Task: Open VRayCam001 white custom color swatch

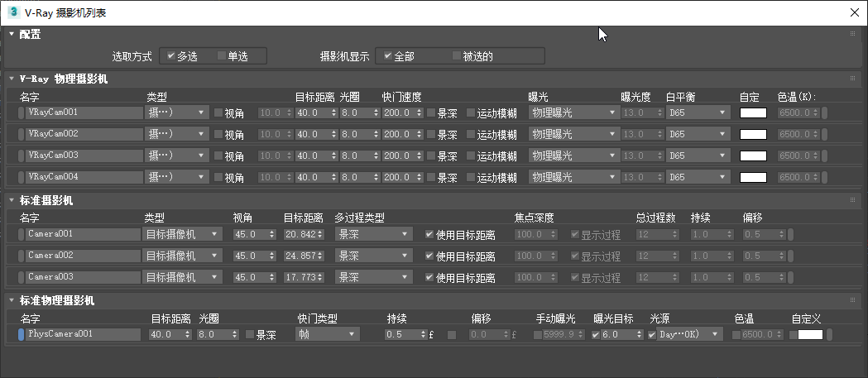Action: [x=754, y=112]
